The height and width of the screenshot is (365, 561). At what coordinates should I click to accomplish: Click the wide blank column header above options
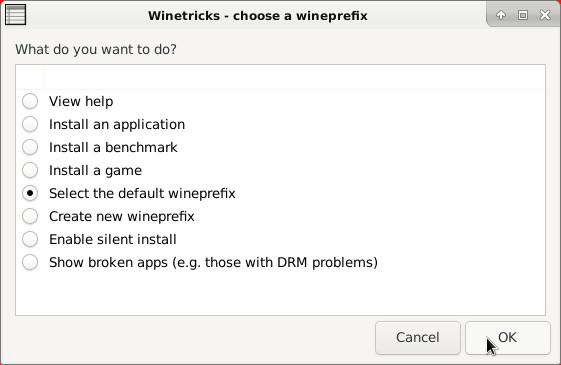tap(294, 77)
